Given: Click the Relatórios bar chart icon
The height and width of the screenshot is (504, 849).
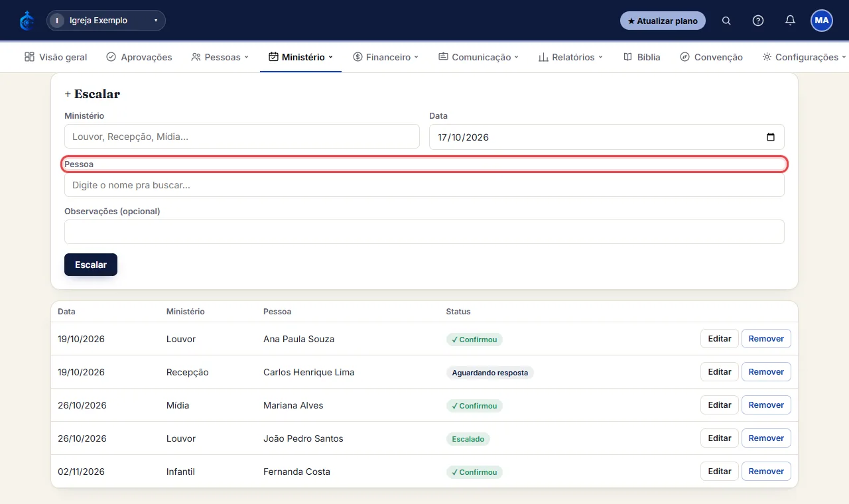Looking at the screenshot, I should coord(543,57).
